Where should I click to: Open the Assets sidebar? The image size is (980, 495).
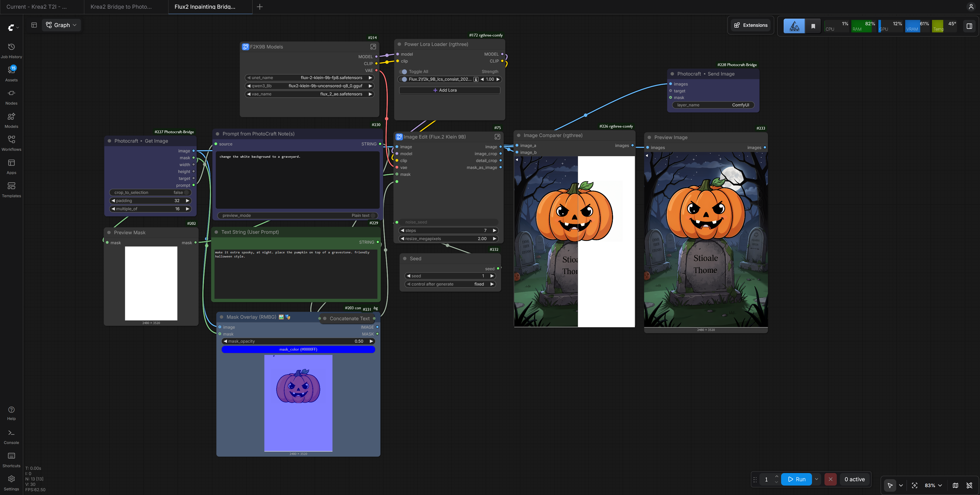[11, 74]
